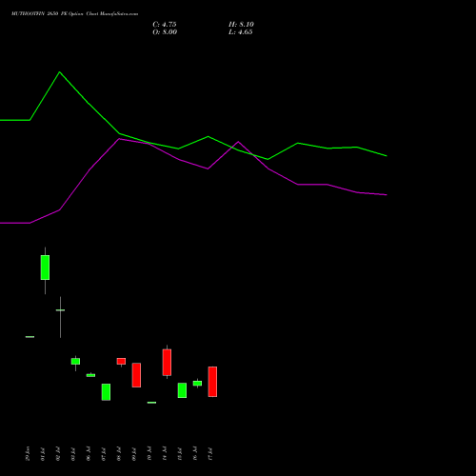Click the red 14 Jul candlestick body
Screen dimensions: 476x476
click(x=167, y=363)
